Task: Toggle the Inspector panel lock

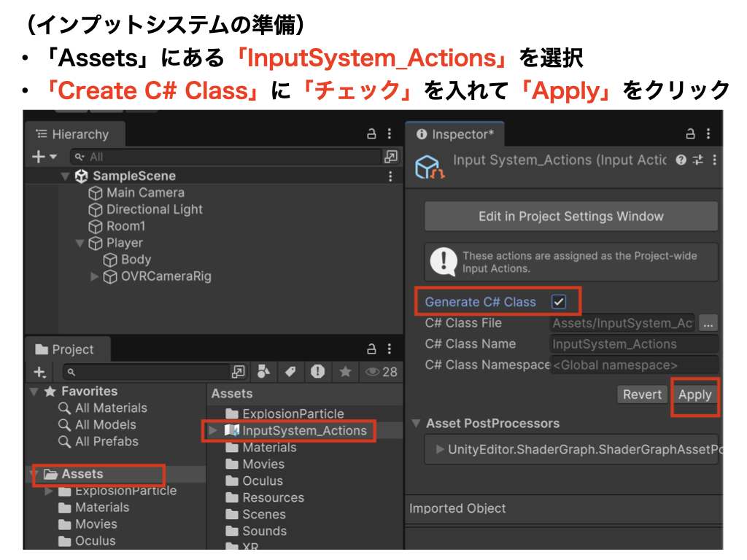Action: pos(691,134)
